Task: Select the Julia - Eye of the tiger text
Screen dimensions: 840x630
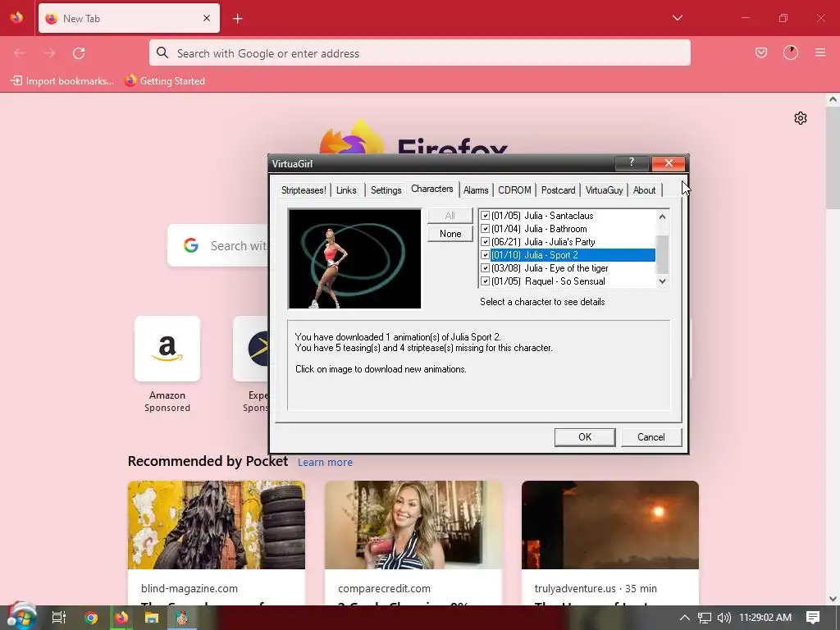Action: point(550,268)
